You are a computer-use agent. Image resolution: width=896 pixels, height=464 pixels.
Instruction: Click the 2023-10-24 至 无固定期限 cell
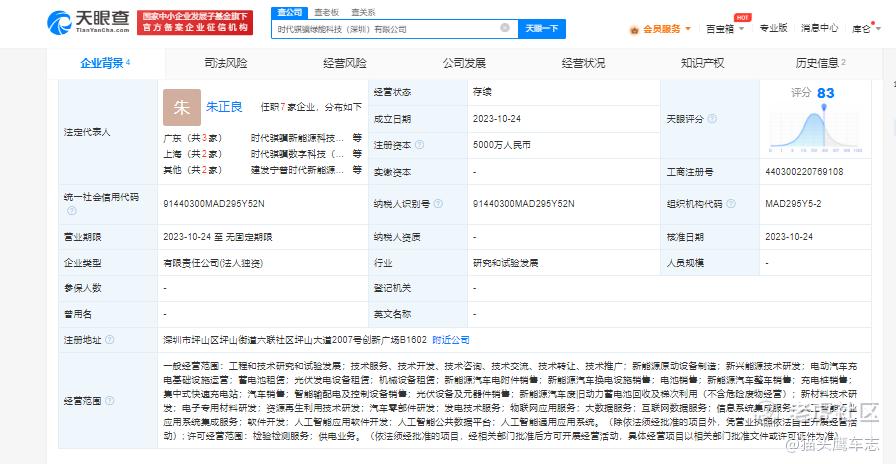coord(218,237)
